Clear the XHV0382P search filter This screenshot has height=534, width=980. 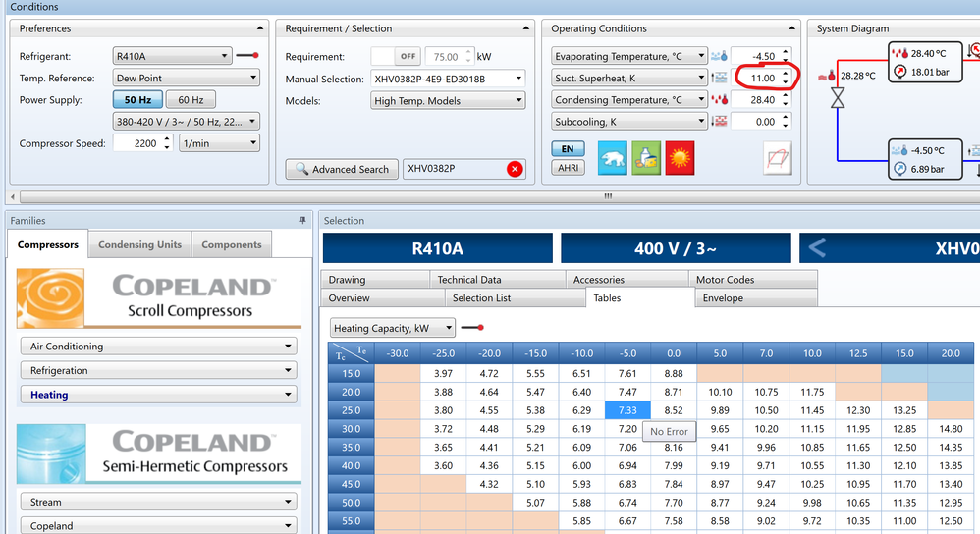(x=515, y=169)
